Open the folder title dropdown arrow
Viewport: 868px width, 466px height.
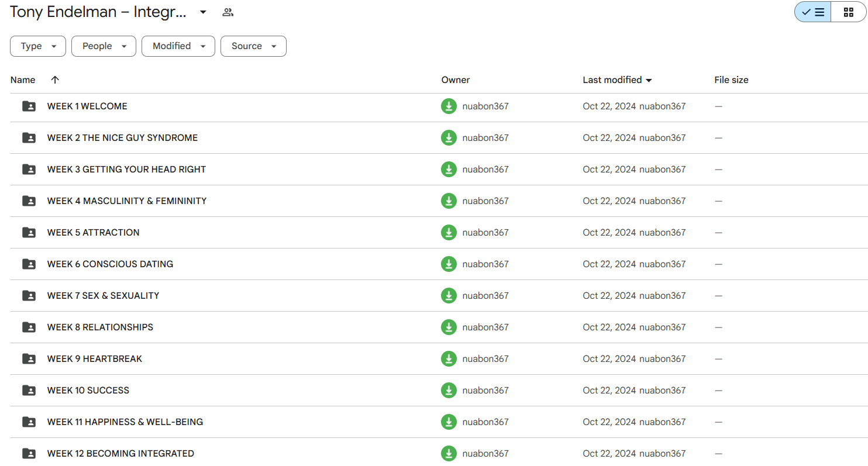click(203, 12)
